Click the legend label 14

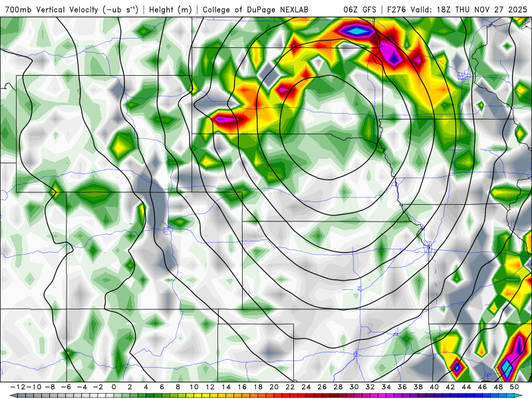click(226, 387)
